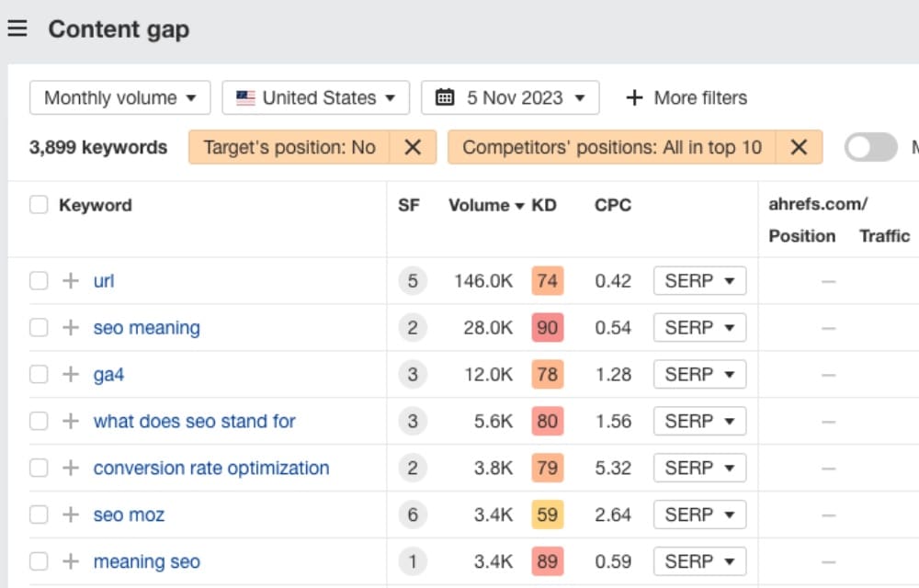This screenshot has width=919, height=588.
Task: Click the 146.0K volume value
Action: [x=483, y=280]
